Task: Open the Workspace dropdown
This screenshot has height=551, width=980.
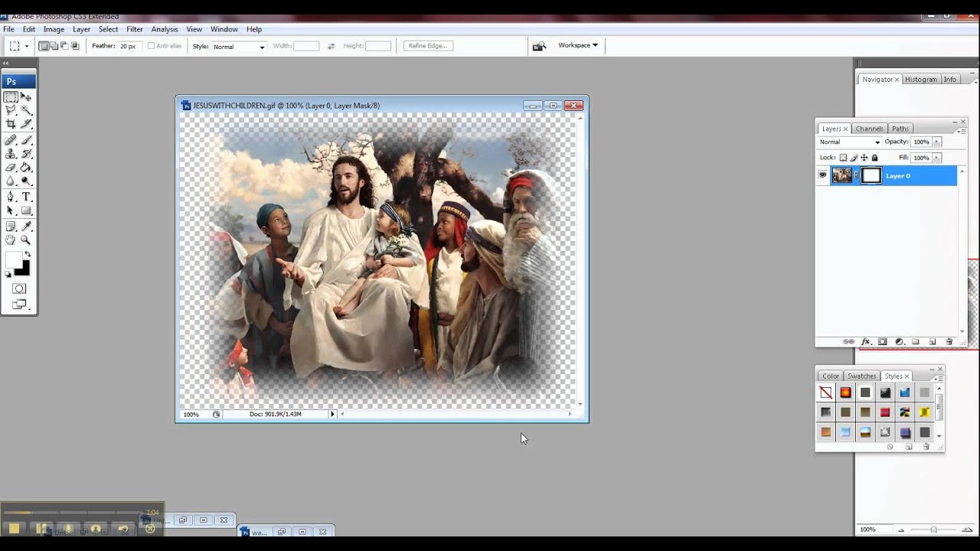Action: coord(578,45)
